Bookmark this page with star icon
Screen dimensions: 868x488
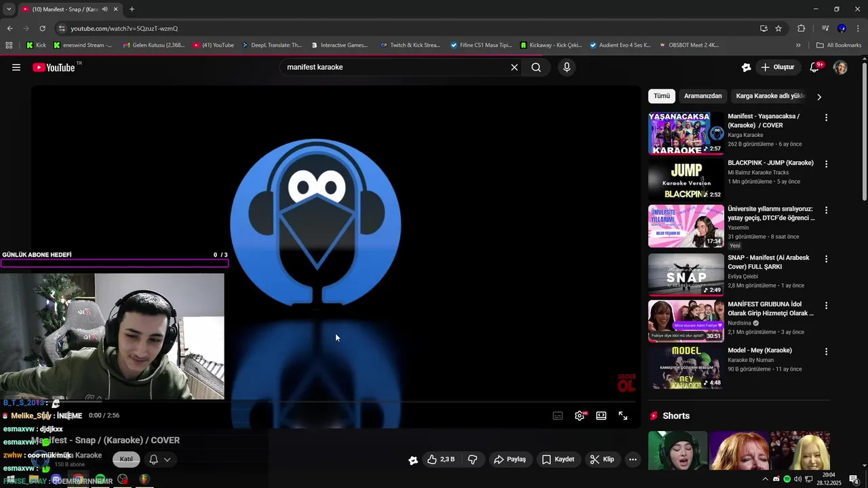(x=778, y=28)
